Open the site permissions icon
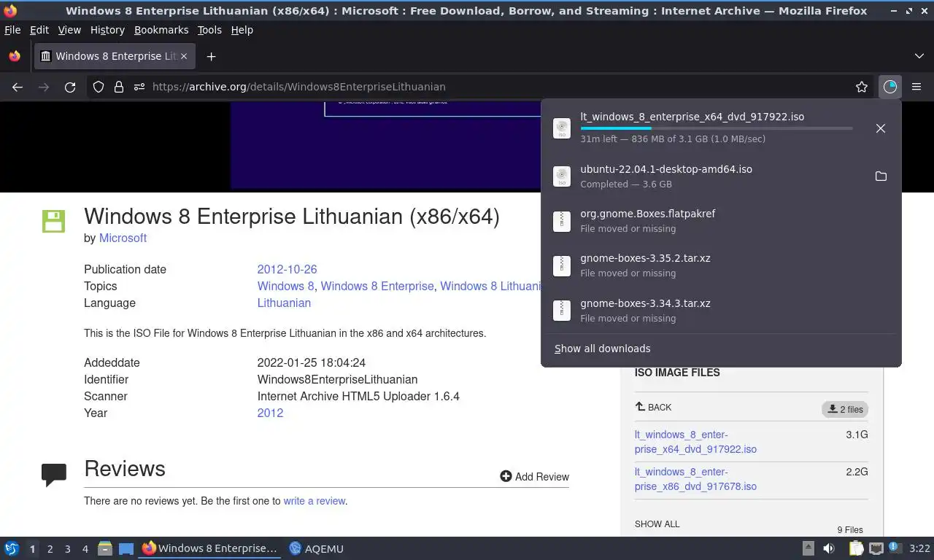Viewport: 934px width, 560px height. tap(139, 87)
